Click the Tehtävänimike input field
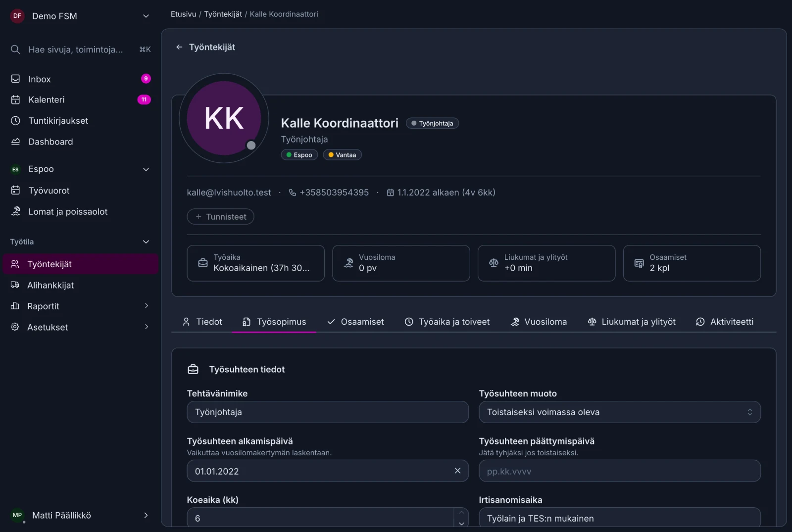The width and height of the screenshot is (792, 532). (328, 412)
